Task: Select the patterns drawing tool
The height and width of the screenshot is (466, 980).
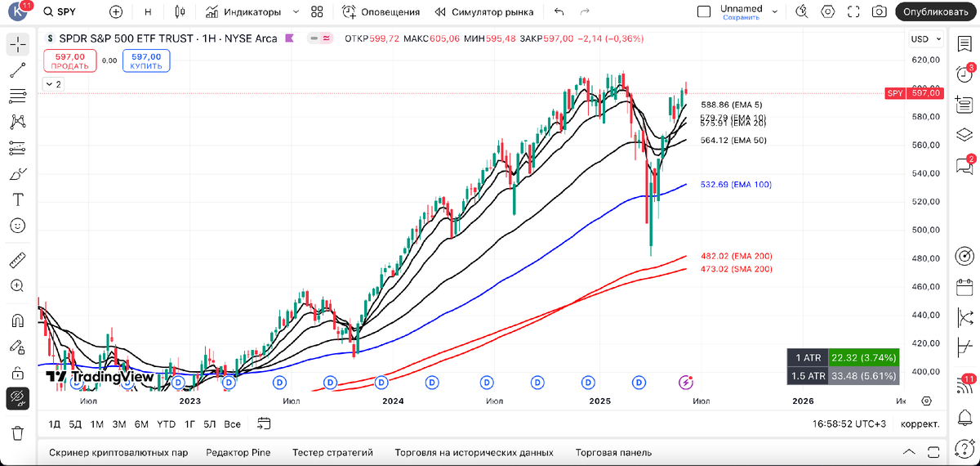Action: [18, 122]
